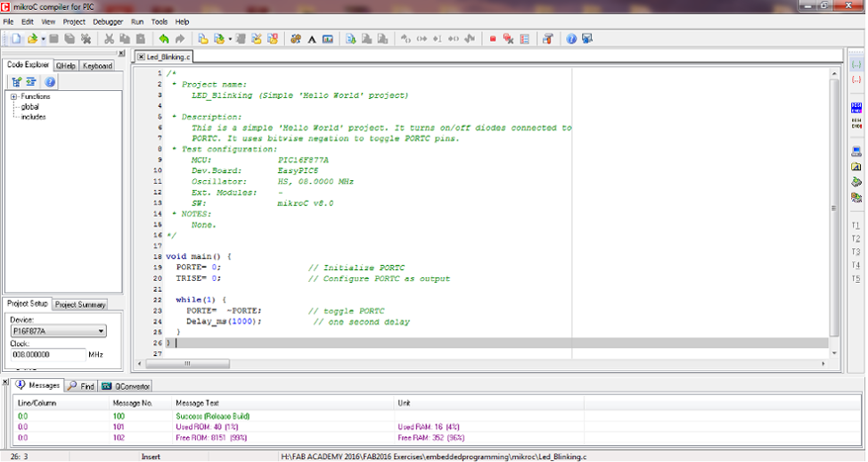Click the Used ROM: 40 message row
Image resolution: width=868 pixels, height=462 pixels.
437,427
